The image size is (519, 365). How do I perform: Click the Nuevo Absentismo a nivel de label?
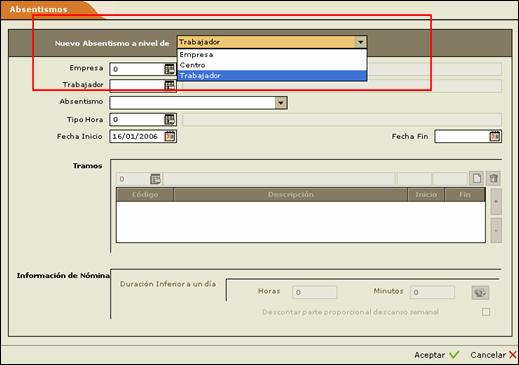point(112,43)
